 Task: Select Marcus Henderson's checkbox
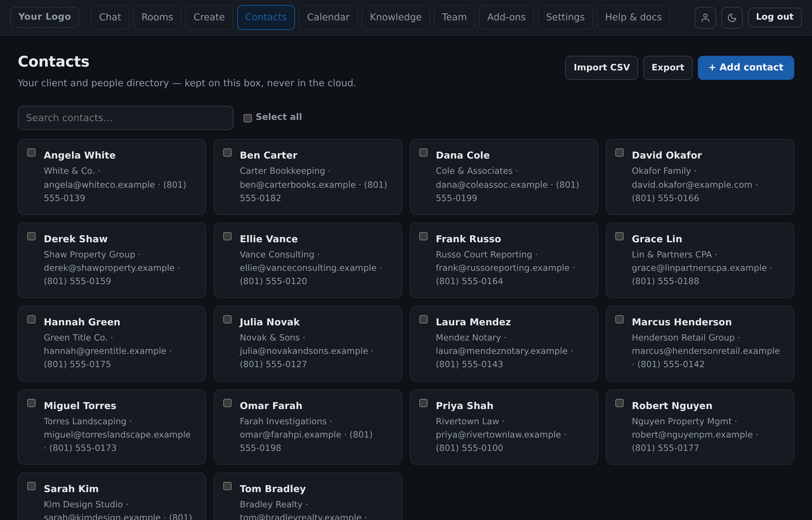coord(619,319)
